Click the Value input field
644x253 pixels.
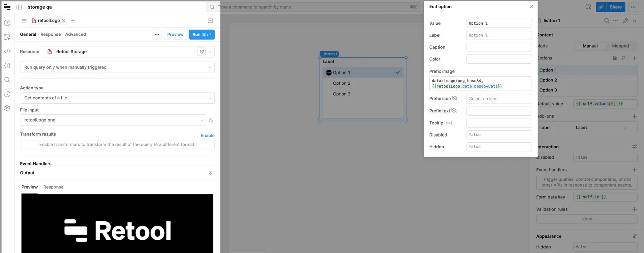pyautogui.click(x=499, y=23)
